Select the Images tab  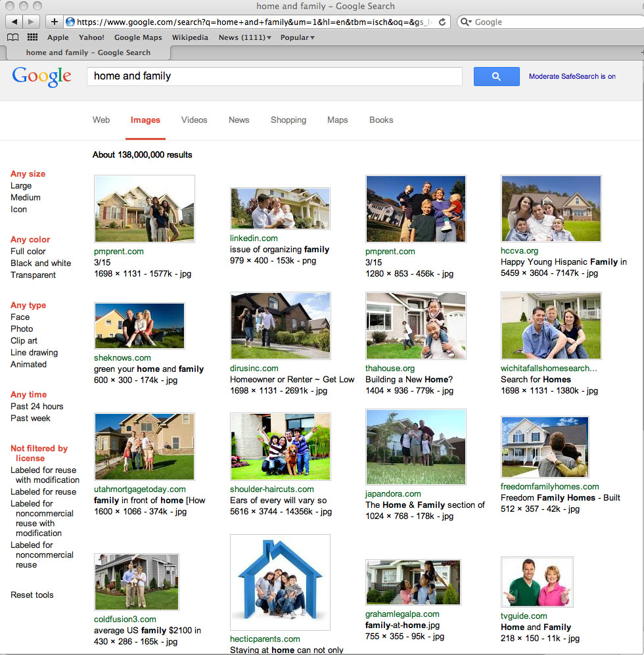(145, 120)
